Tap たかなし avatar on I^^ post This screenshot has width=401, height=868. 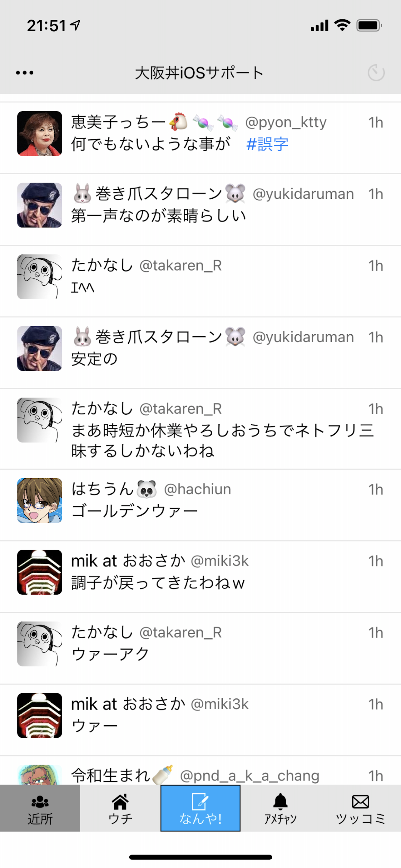tap(39, 277)
